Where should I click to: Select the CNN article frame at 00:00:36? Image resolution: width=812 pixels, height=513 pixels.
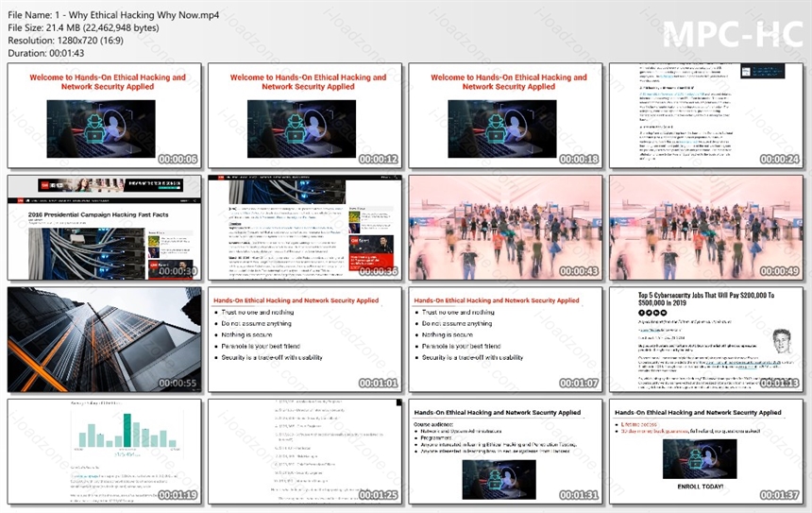(305, 228)
